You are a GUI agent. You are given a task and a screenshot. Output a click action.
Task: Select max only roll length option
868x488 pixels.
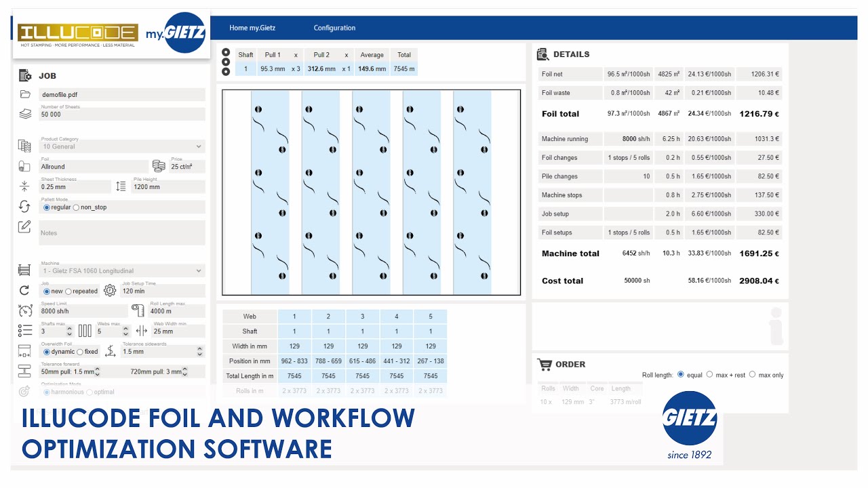(752, 374)
